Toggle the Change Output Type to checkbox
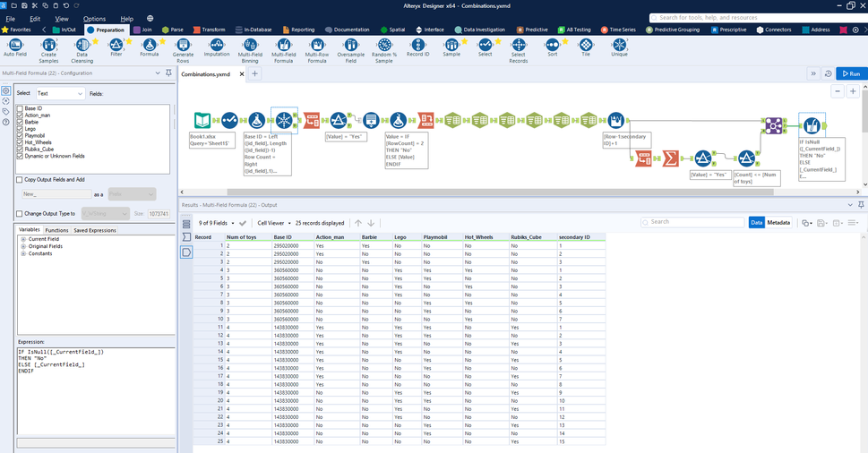This screenshot has height=453, width=868. pos(20,214)
